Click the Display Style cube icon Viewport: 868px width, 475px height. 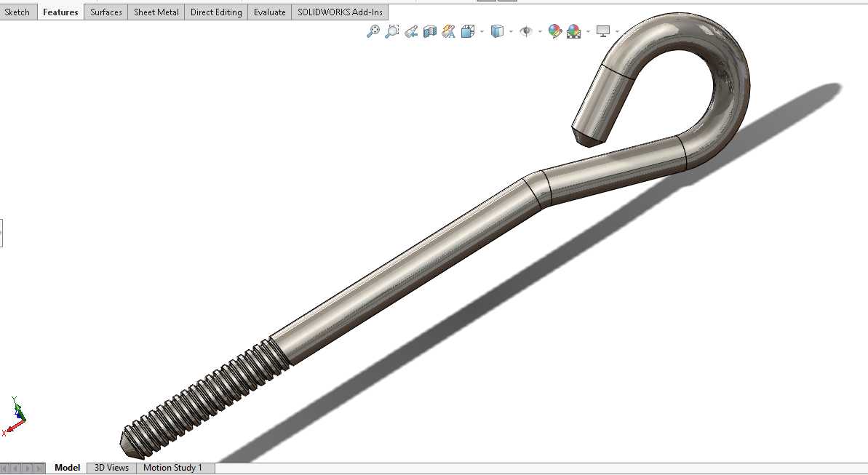click(x=497, y=31)
